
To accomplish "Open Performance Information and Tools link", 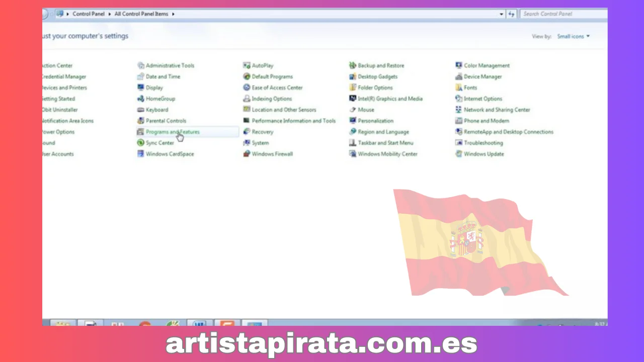I will tap(293, 121).
